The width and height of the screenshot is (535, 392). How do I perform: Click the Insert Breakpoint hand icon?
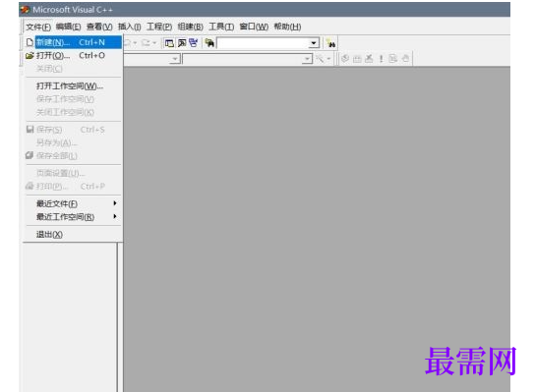[x=405, y=59]
